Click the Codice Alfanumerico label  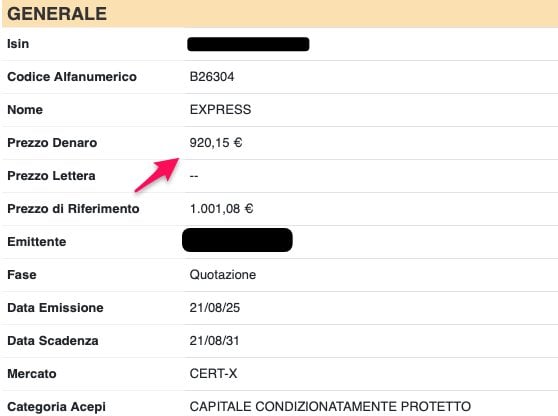click(72, 77)
